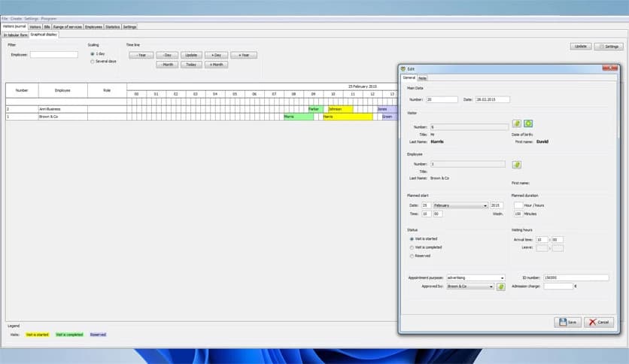This screenshot has height=364, width=629.
Task: Click the icon next to Approved by dropdown
Action: pyautogui.click(x=501, y=287)
